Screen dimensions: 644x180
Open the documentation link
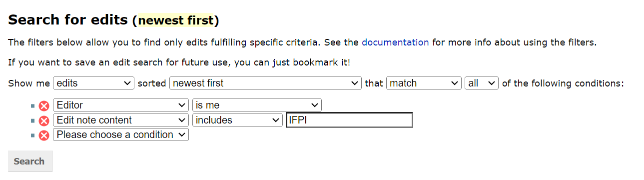coord(395,42)
